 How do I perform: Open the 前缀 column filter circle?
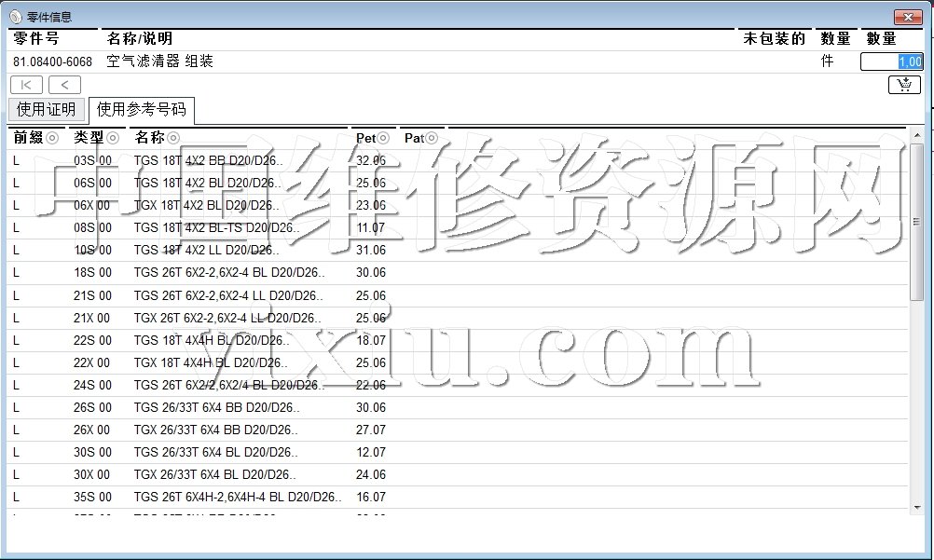52,138
